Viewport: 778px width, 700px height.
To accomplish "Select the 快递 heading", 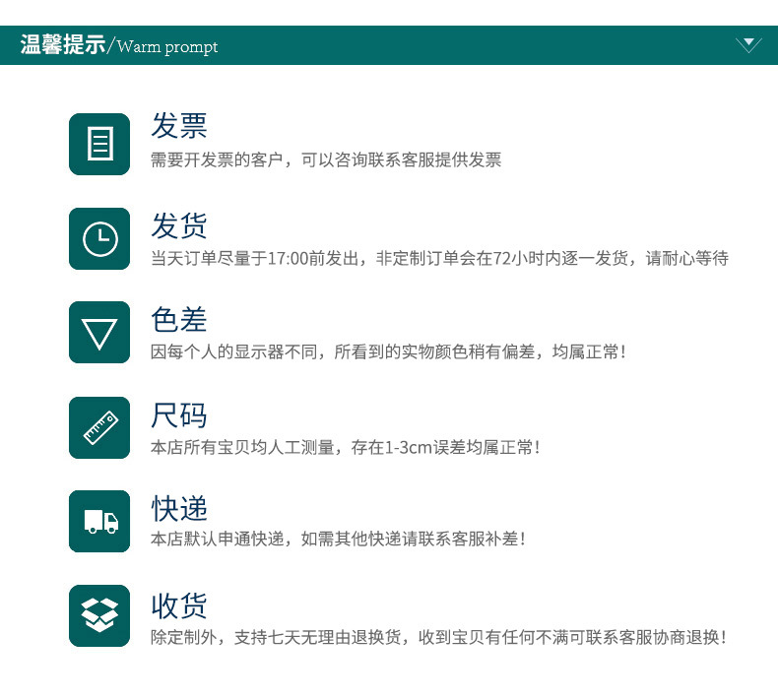I will point(179,508).
